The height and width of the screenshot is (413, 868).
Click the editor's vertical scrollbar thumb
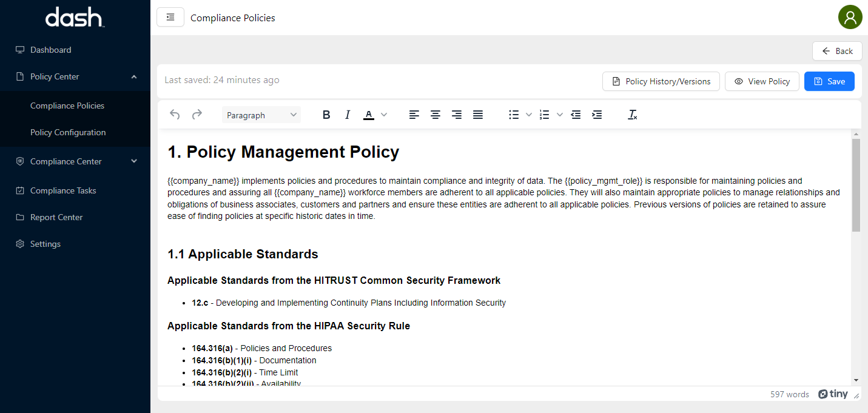(856, 185)
